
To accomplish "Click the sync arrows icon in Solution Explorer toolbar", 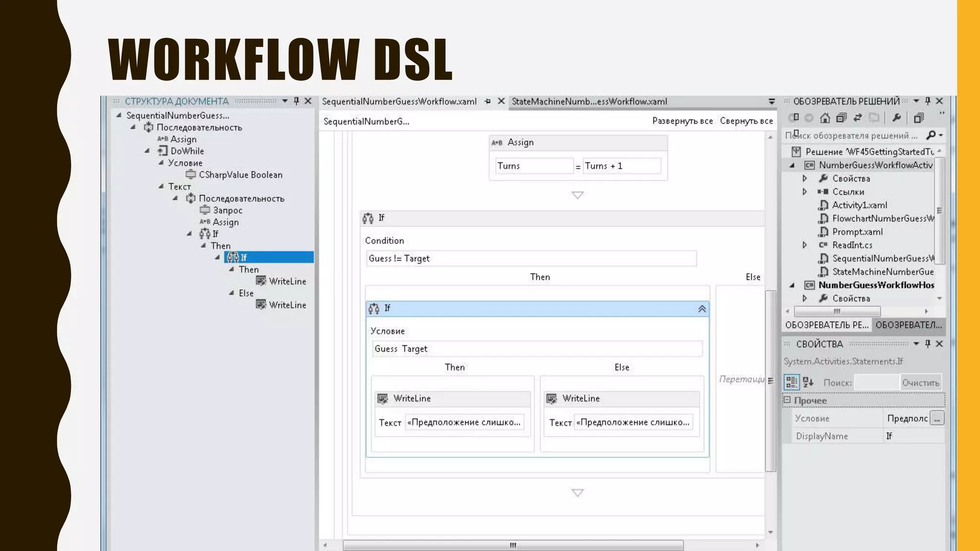I will point(857,118).
